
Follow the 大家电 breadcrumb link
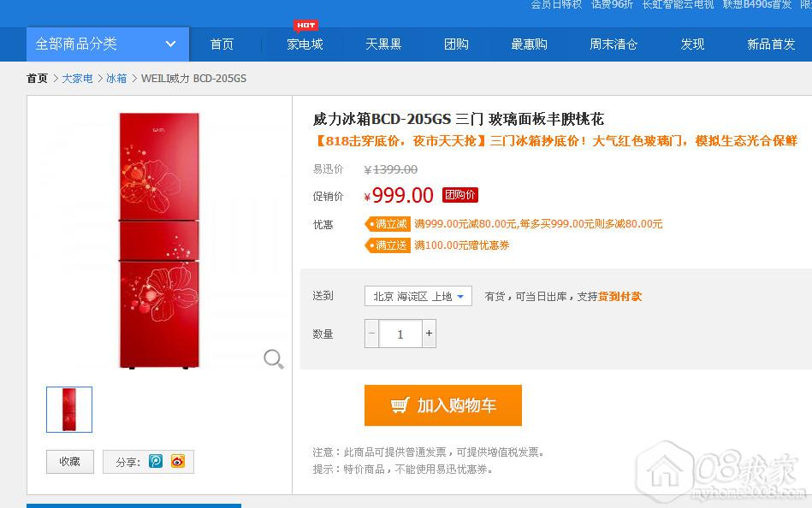(x=77, y=78)
